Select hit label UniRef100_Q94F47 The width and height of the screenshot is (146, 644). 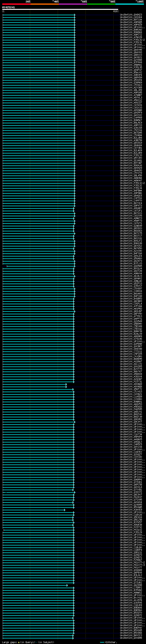point(131,70)
